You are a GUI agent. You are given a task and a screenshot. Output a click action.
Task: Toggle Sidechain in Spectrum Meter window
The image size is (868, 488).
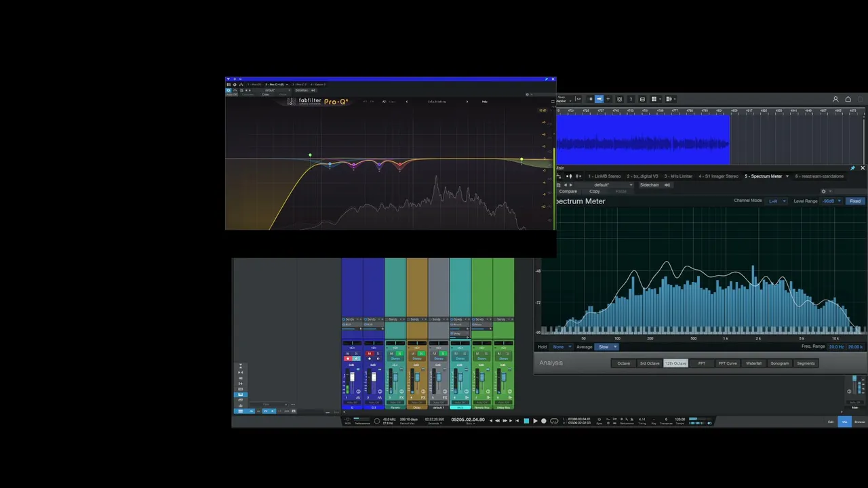click(649, 185)
